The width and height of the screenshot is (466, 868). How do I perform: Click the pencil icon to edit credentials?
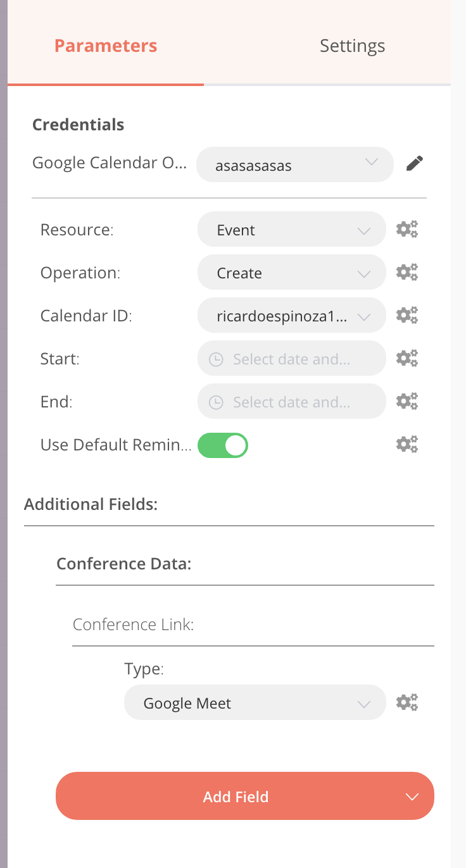click(415, 164)
